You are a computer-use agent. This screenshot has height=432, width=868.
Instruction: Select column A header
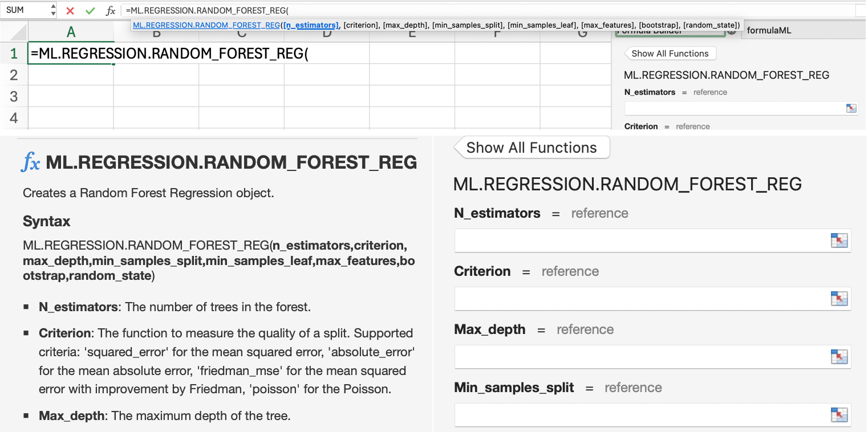(71, 32)
